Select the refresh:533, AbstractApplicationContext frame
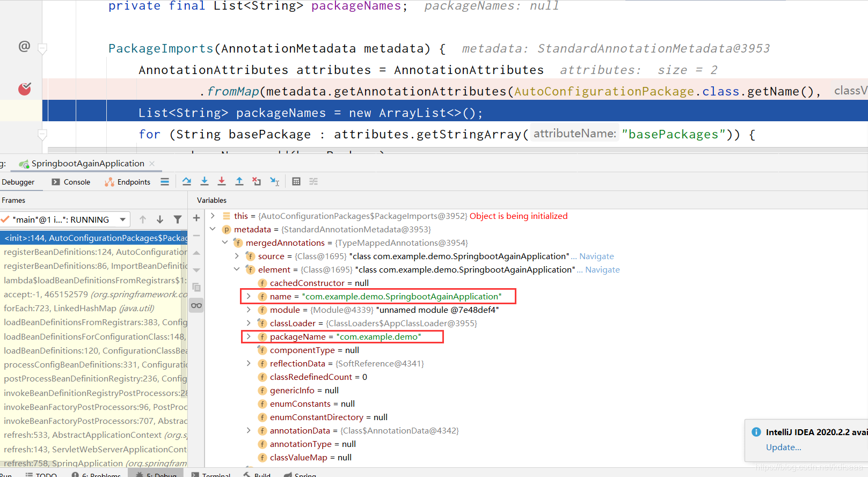The image size is (868, 477). click(x=94, y=435)
